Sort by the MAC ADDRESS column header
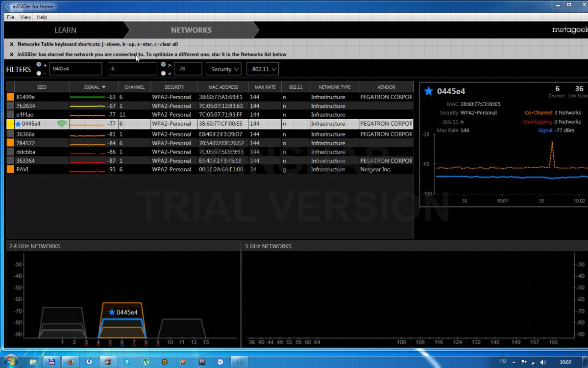Image resolution: width=588 pixels, height=368 pixels. (x=223, y=87)
